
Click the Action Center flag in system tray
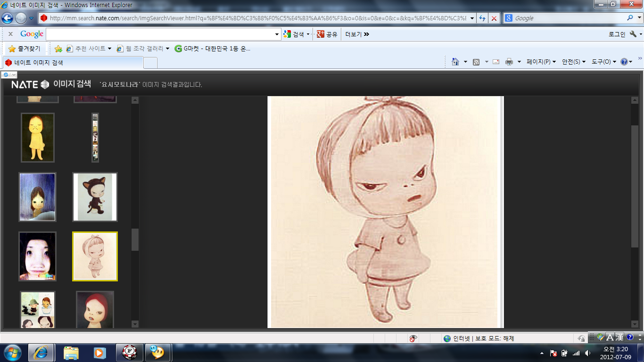pyautogui.click(x=554, y=353)
